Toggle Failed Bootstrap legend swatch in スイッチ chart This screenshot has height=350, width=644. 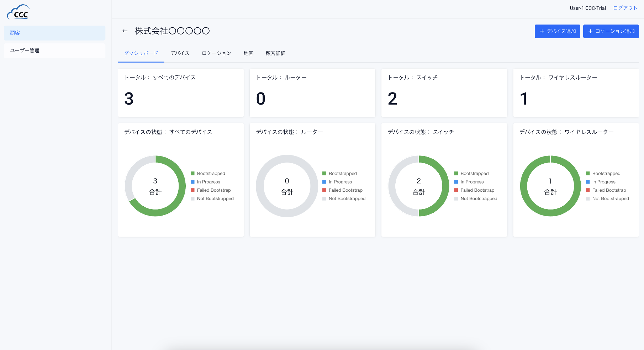click(x=456, y=190)
